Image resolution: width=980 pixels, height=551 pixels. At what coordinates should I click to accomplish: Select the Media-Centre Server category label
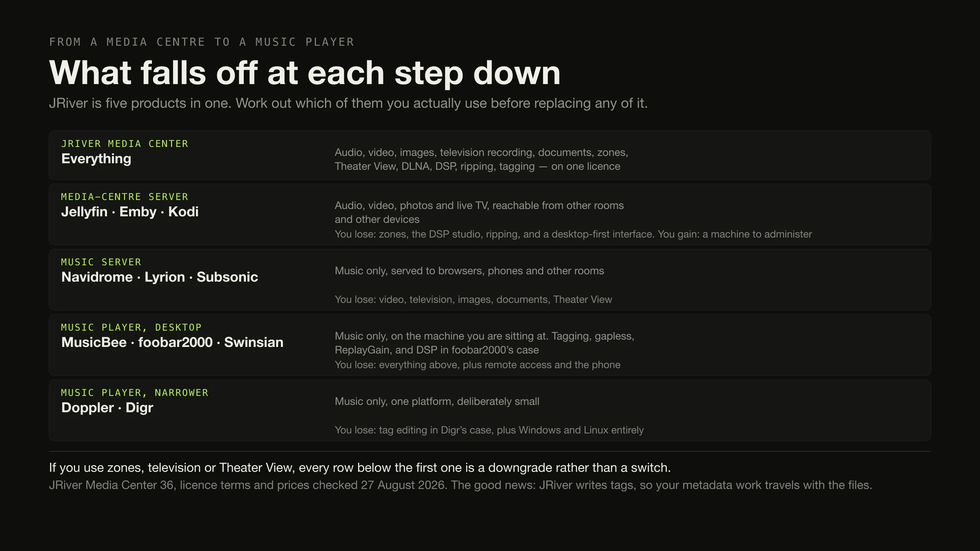click(125, 197)
